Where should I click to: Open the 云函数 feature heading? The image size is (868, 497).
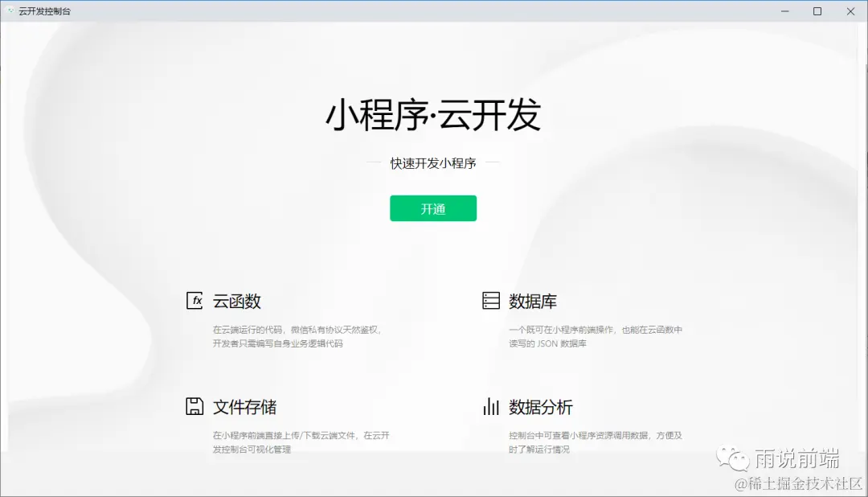[x=239, y=300]
